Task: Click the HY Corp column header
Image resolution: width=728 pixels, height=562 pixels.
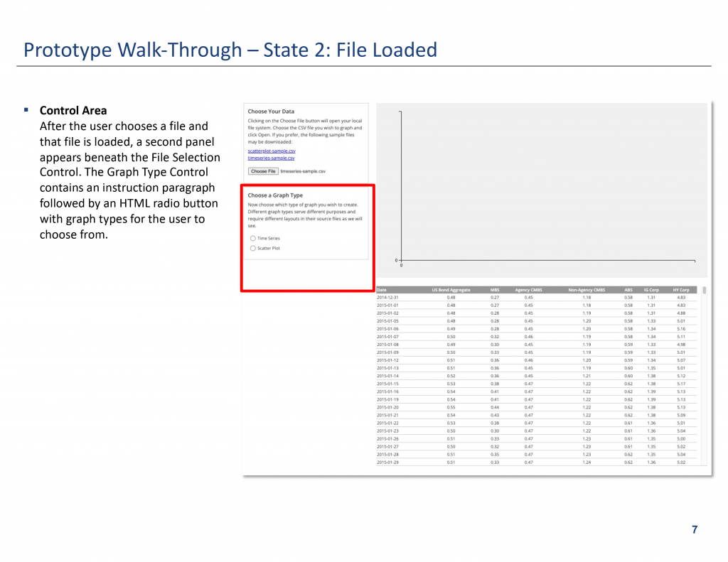Action: (x=681, y=290)
